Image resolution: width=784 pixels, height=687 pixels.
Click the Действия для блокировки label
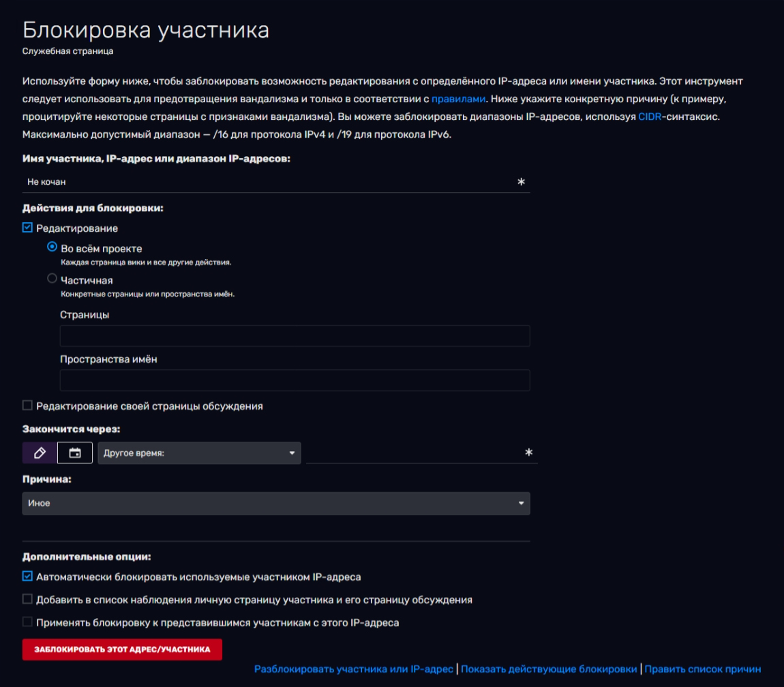tap(93, 208)
